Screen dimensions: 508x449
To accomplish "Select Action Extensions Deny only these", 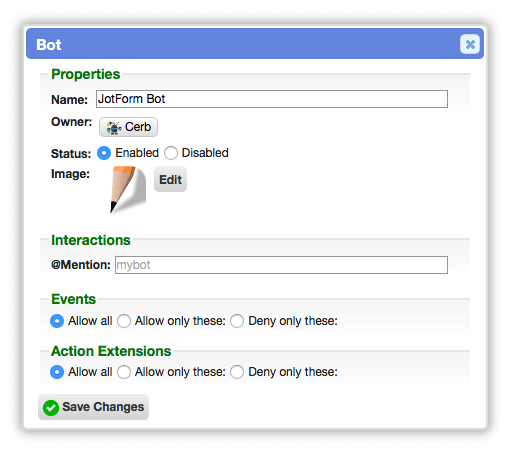I will [237, 372].
